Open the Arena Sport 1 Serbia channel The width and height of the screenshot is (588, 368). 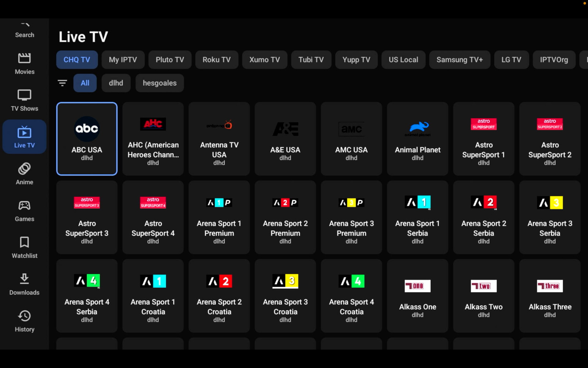(417, 217)
